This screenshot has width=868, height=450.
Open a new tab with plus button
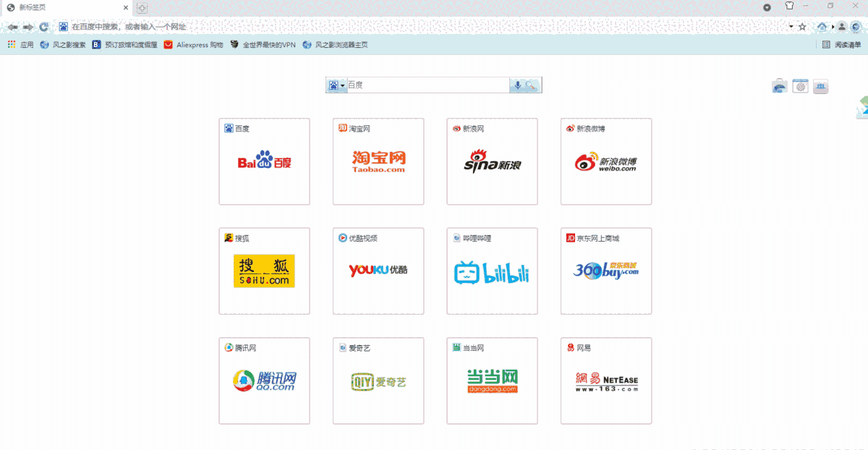point(142,8)
